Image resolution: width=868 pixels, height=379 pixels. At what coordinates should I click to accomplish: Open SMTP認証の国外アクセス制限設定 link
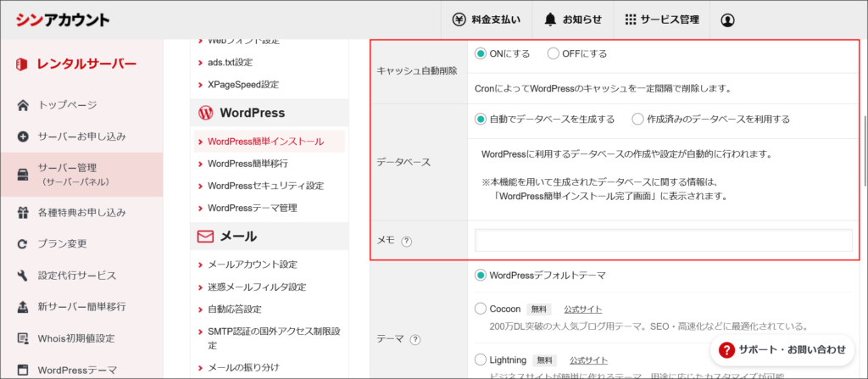274,338
